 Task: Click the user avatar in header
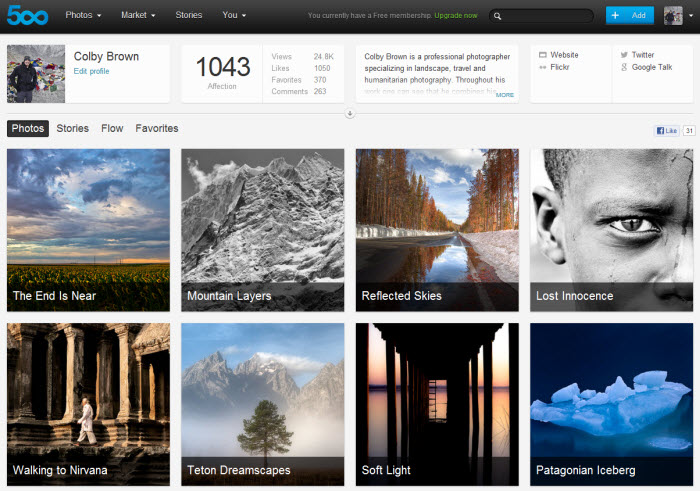[x=673, y=16]
